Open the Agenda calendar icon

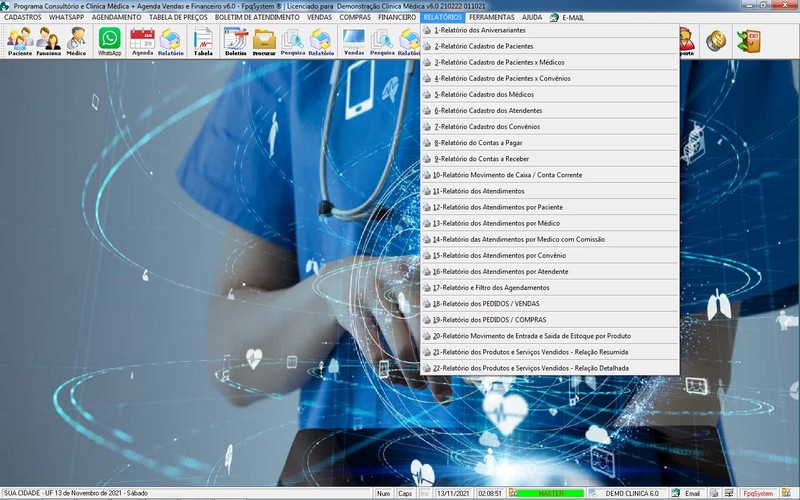[x=142, y=41]
